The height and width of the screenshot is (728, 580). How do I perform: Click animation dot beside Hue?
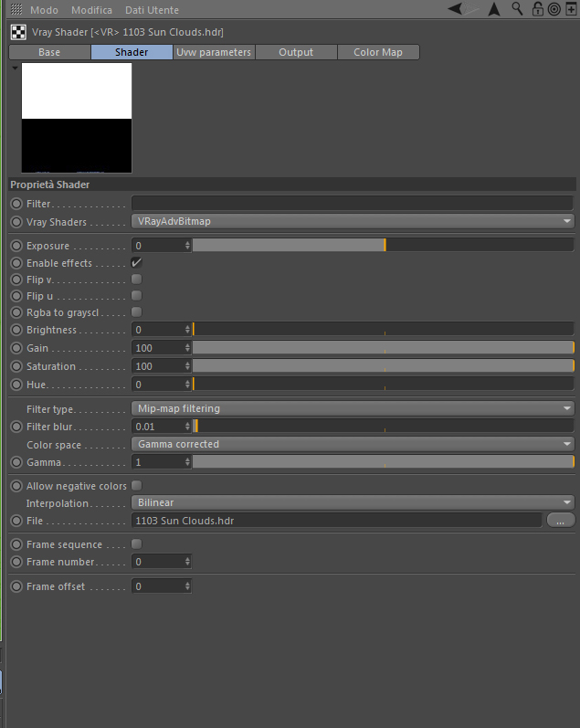click(x=16, y=385)
